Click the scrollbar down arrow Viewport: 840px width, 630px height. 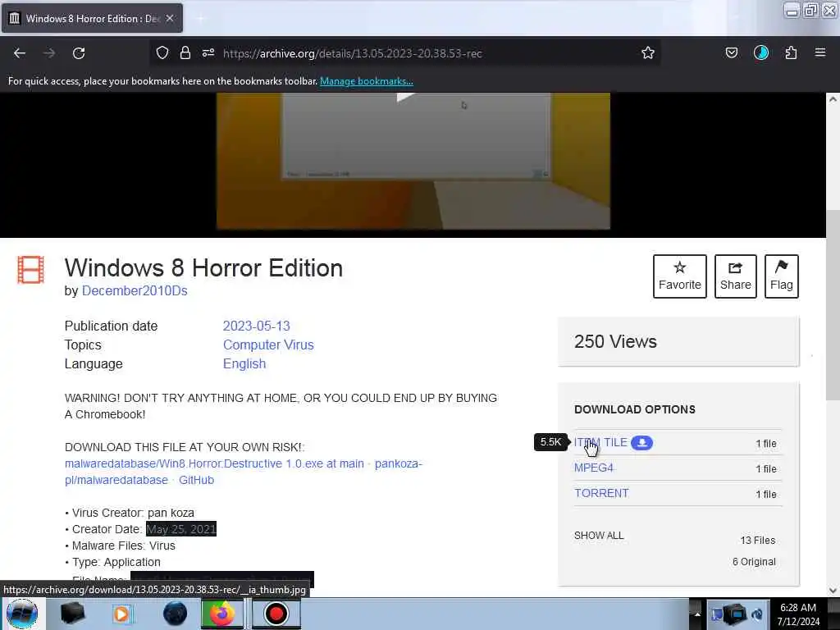pos(833,591)
